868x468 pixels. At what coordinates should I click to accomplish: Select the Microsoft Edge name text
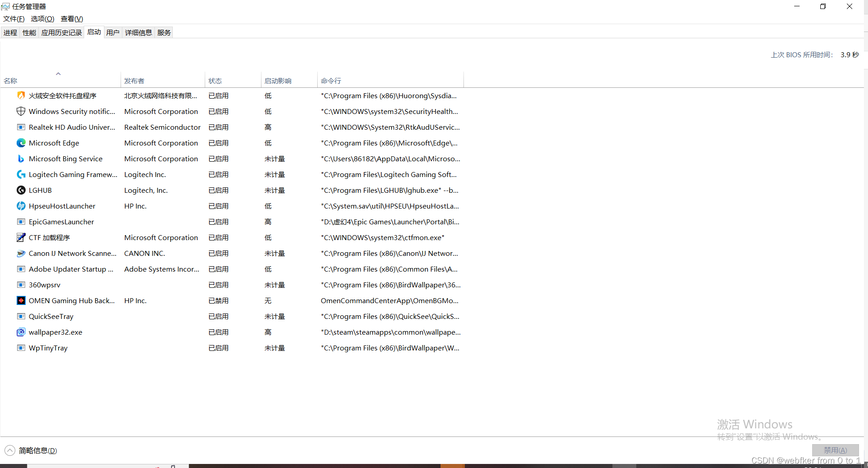tap(54, 143)
